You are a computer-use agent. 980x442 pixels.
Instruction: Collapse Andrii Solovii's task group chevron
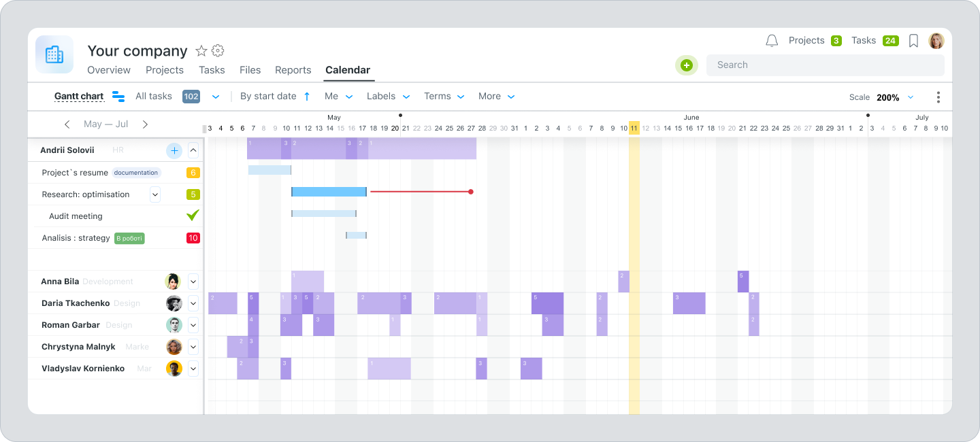[193, 150]
